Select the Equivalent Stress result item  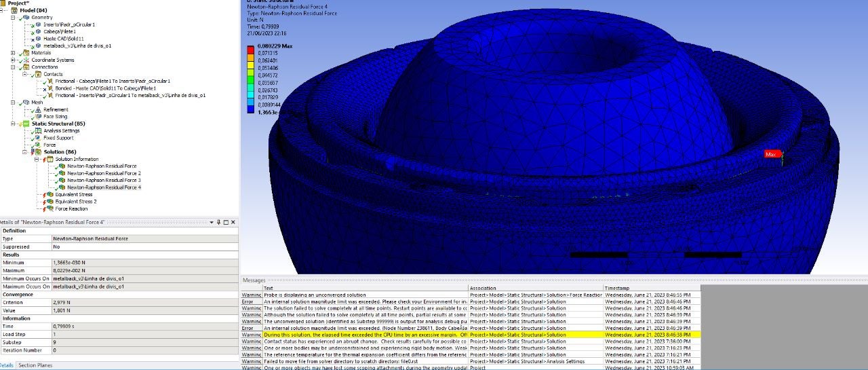pos(75,194)
